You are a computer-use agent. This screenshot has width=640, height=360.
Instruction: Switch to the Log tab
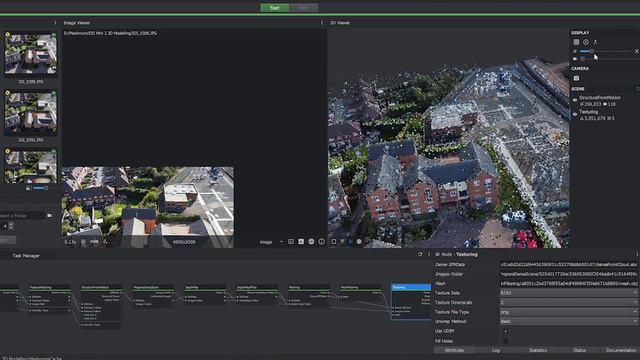tap(496, 350)
